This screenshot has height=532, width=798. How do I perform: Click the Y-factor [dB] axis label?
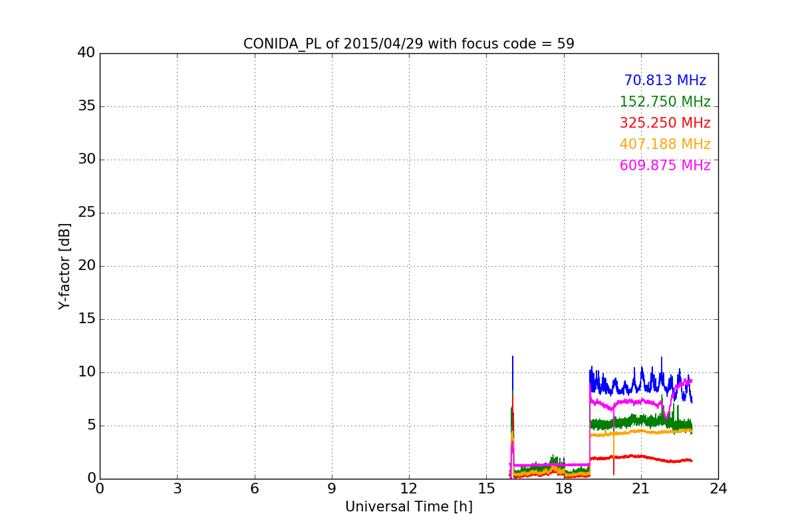pyautogui.click(x=65, y=266)
